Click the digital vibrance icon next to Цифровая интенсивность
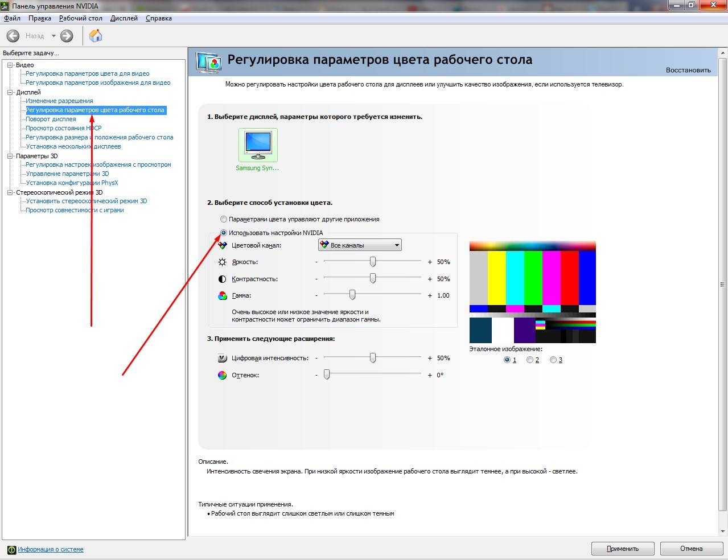The image size is (728, 560). pyautogui.click(x=223, y=359)
